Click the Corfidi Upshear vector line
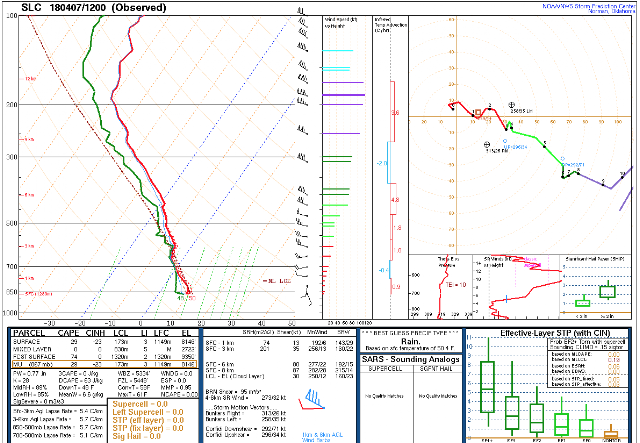The width and height of the screenshot is (640, 443). click(x=246, y=435)
